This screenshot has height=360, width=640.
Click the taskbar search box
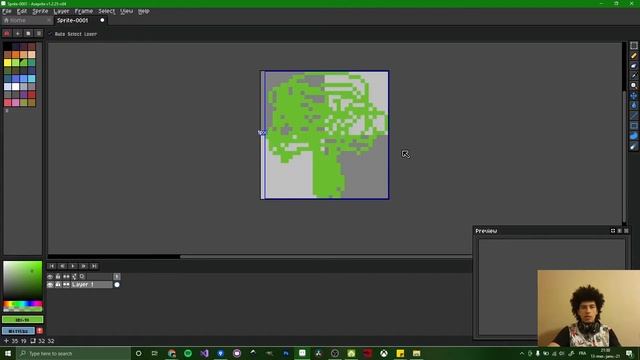click(x=73, y=353)
